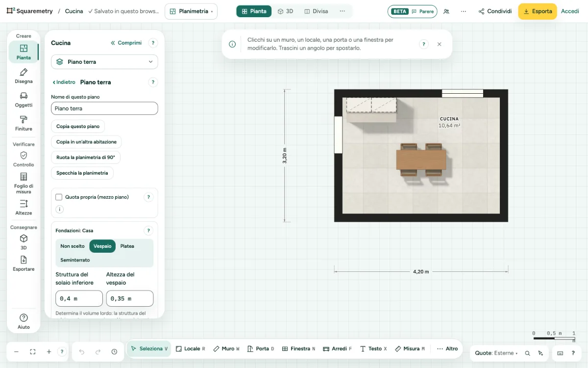Switch to the Divisa view tab

pos(316,11)
